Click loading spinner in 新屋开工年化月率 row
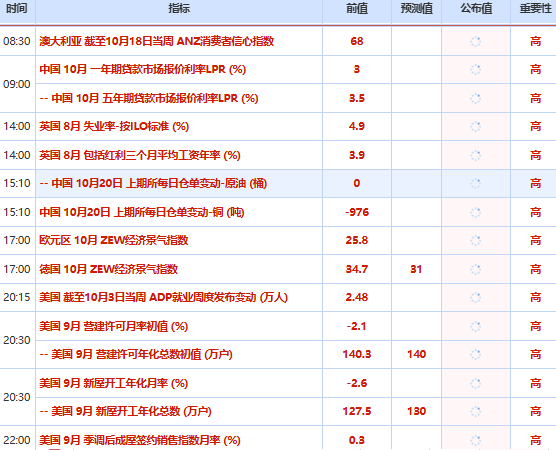The image size is (556, 450). click(476, 384)
